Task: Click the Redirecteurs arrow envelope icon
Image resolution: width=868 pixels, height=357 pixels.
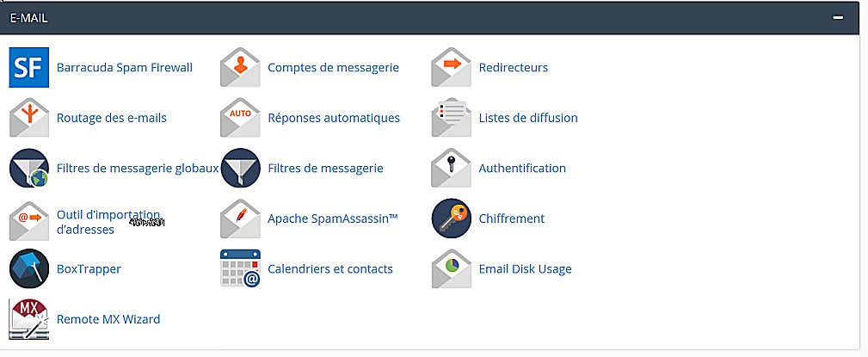Action: 452,67
